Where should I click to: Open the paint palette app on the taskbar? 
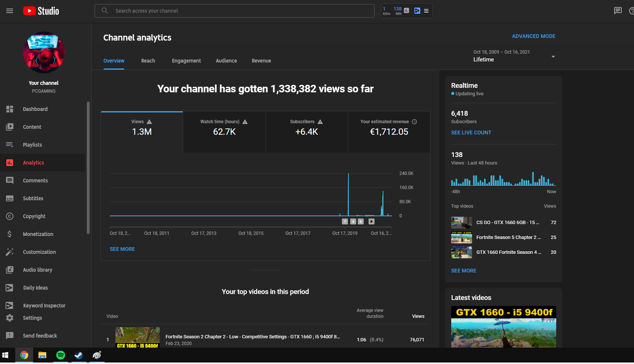(x=97, y=355)
